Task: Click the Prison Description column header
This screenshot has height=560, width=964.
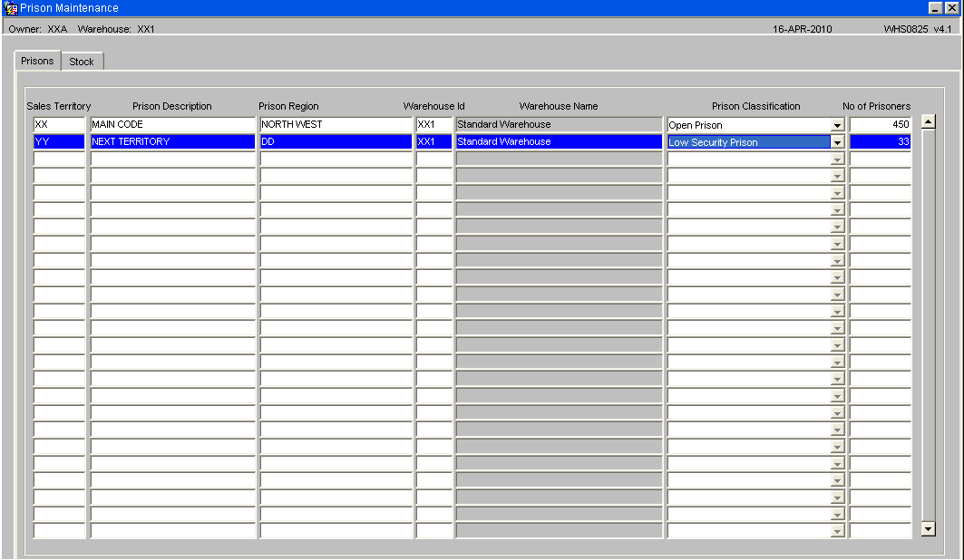Action: 172,106
